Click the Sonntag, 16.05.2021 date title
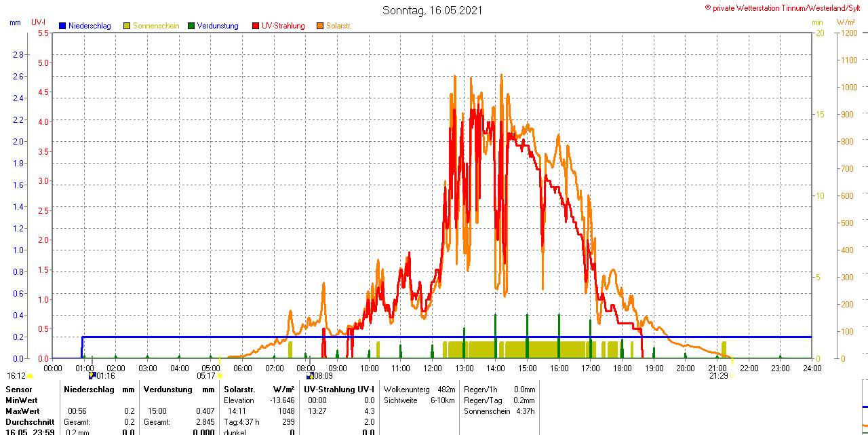The width and height of the screenshot is (868, 435). click(433, 10)
